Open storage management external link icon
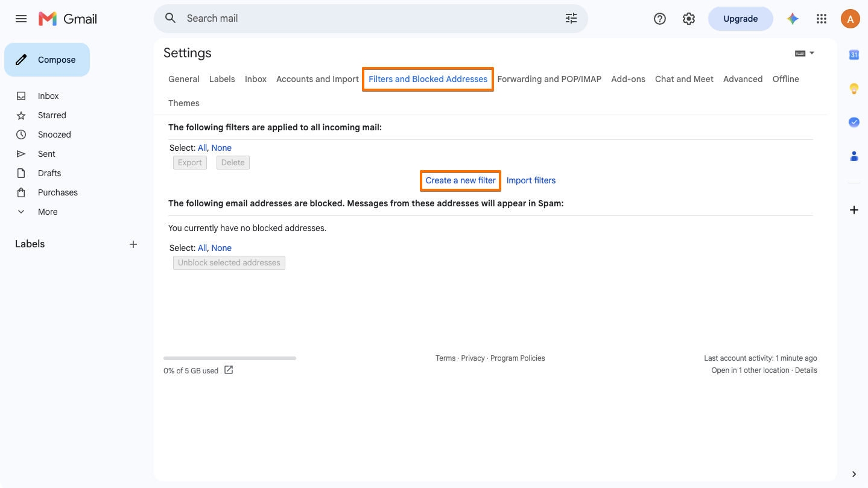Screen dimensions: 868x488 click(229, 370)
